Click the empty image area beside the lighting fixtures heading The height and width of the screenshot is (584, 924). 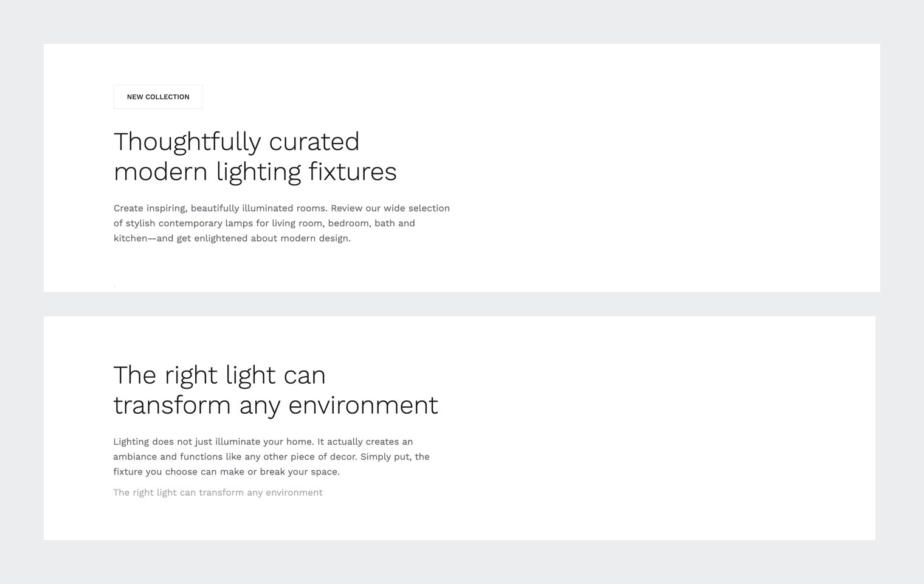pyautogui.click(x=669, y=167)
